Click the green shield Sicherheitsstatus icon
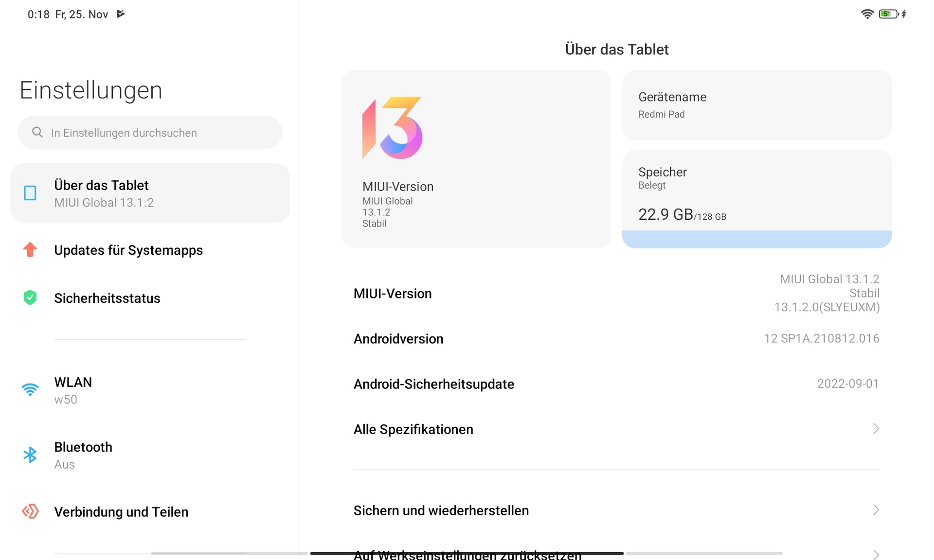The height and width of the screenshot is (560, 934). click(30, 297)
